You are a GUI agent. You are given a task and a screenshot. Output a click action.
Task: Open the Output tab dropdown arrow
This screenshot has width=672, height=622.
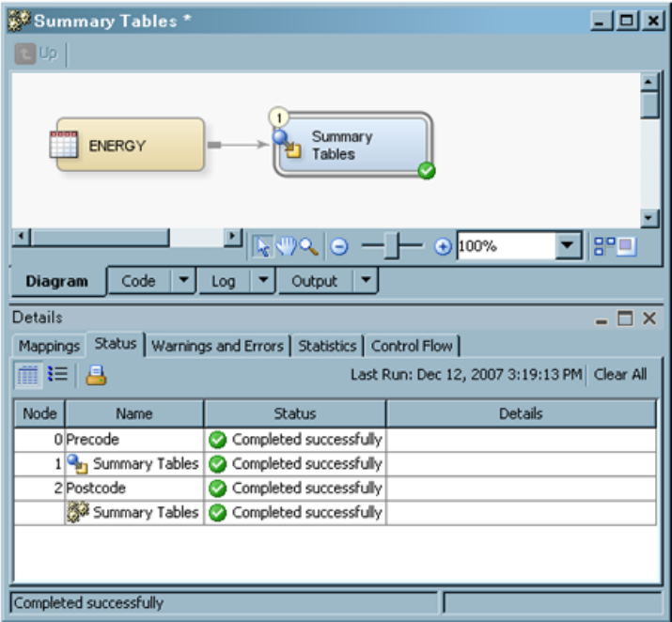[366, 281]
